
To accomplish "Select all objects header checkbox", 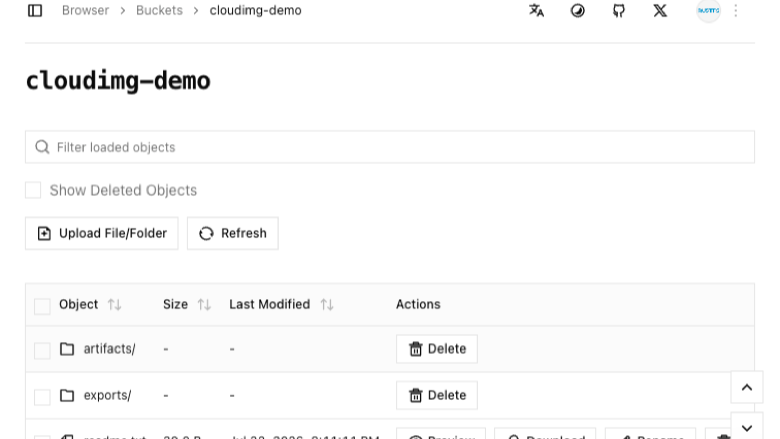I will pos(42,306).
